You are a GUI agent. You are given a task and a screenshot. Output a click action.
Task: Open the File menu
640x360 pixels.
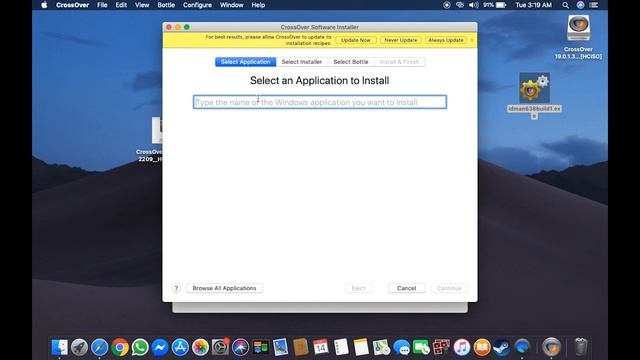[102, 5]
